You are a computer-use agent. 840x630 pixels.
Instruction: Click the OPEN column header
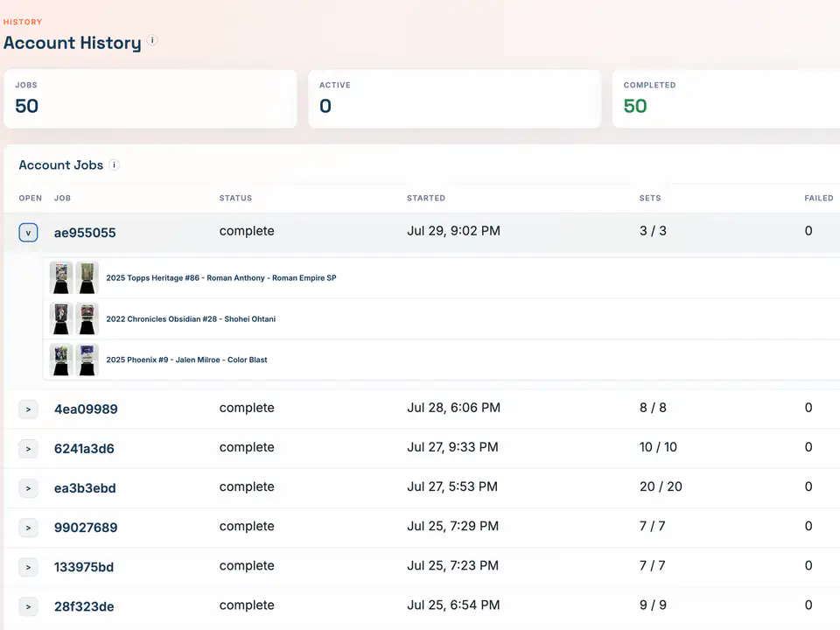pyautogui.click(x=30, y=199)
